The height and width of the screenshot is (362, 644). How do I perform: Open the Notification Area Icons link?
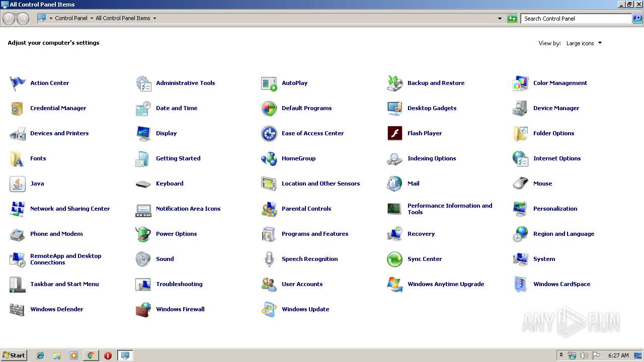188,209
